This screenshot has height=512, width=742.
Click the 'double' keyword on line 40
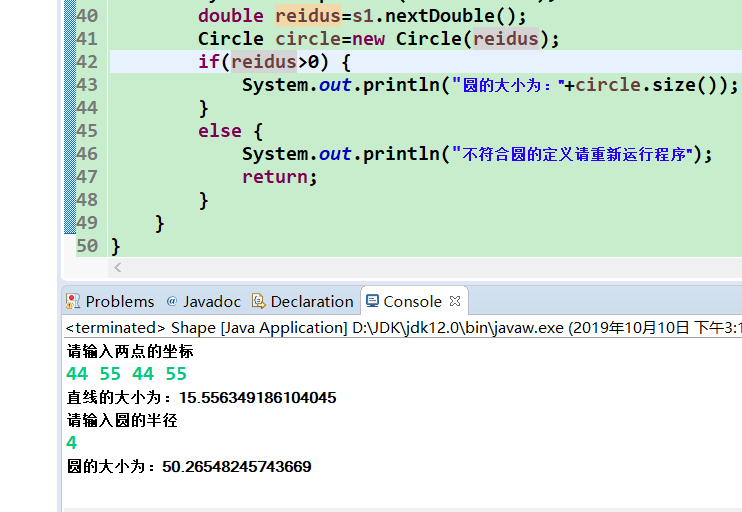pyautogui.click(x=231, y=16)
